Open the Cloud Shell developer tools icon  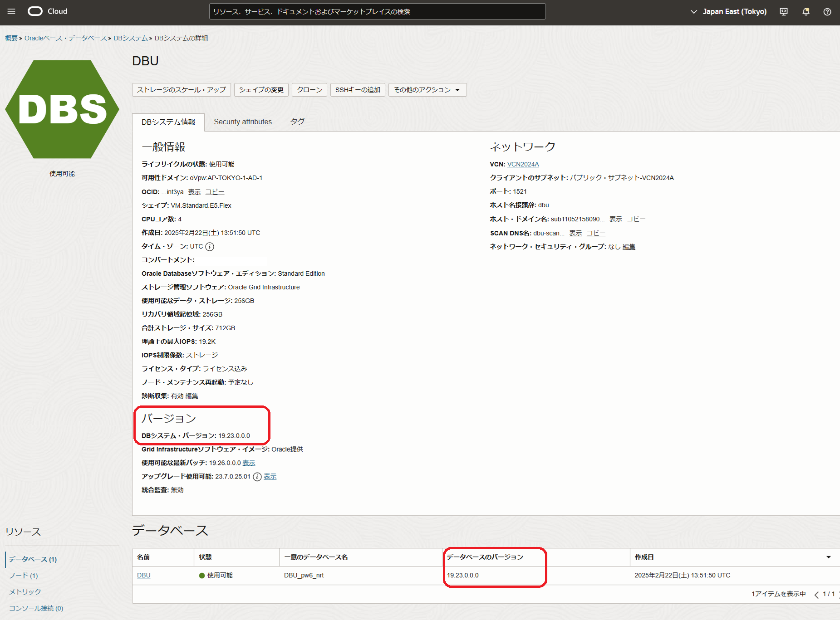click(784, 12)
